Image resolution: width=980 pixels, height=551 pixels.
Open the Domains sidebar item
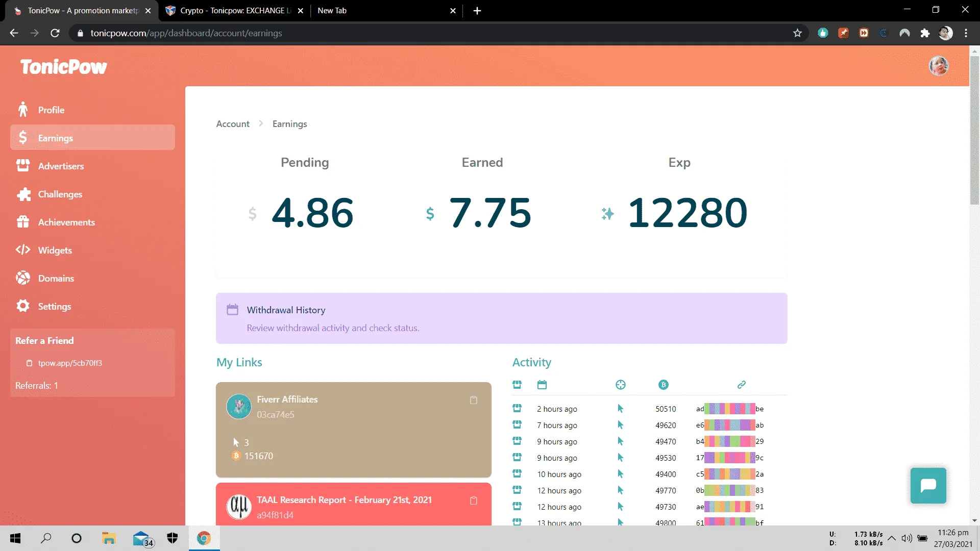92,278
